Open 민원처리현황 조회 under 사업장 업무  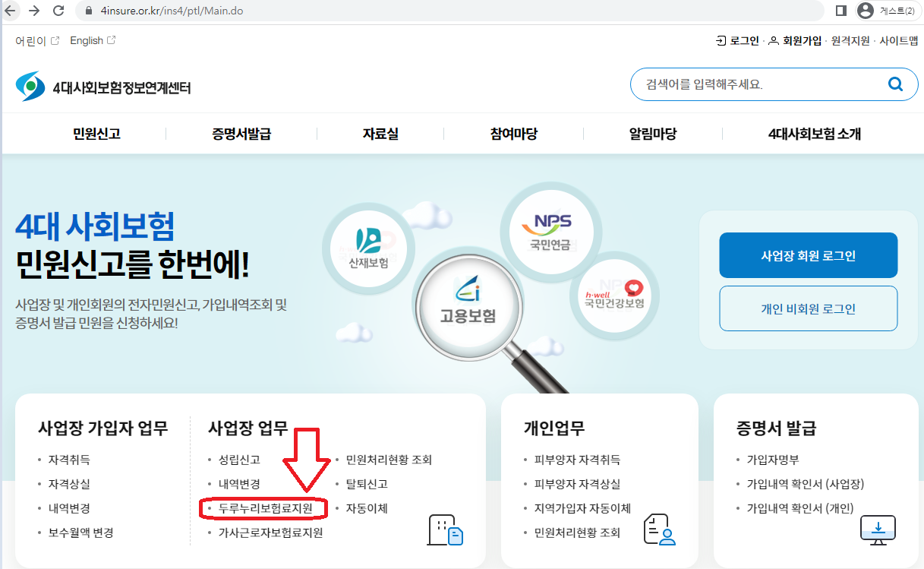[x=389, y=460]
